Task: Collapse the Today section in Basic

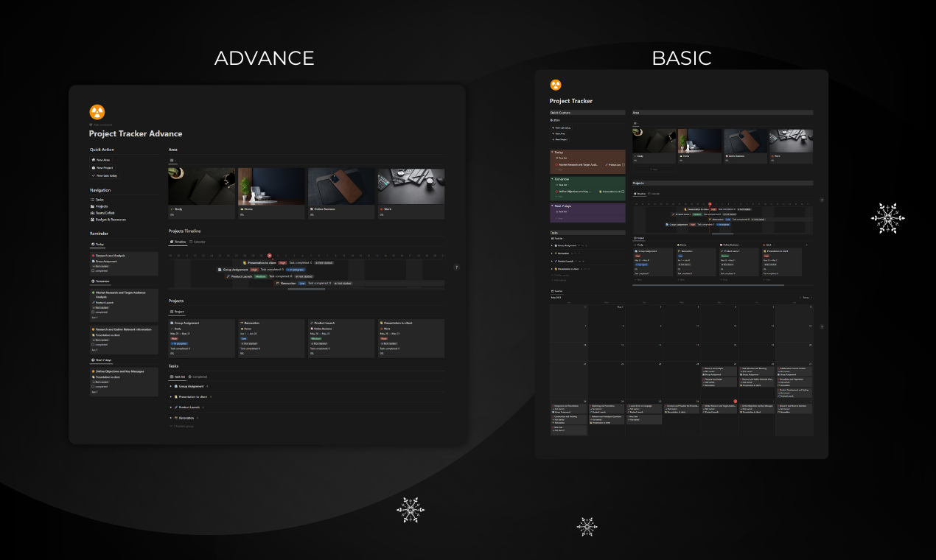Action: click(x=552, y=153)
